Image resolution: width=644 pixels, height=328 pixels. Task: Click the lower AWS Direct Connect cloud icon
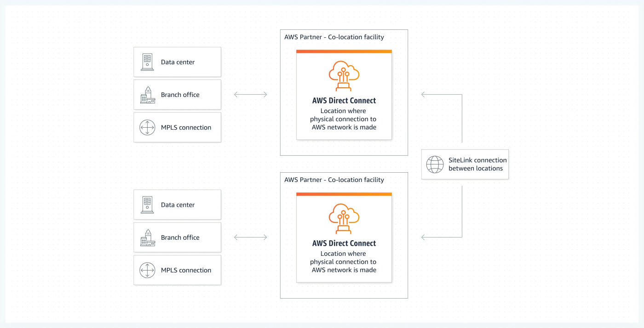coord(344,219)
